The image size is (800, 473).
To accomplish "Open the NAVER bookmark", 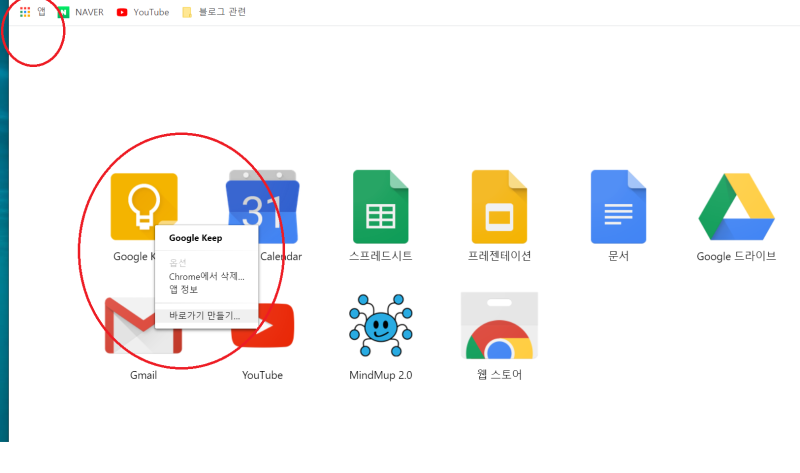I will pyautogui.click(x=81, y=12).
